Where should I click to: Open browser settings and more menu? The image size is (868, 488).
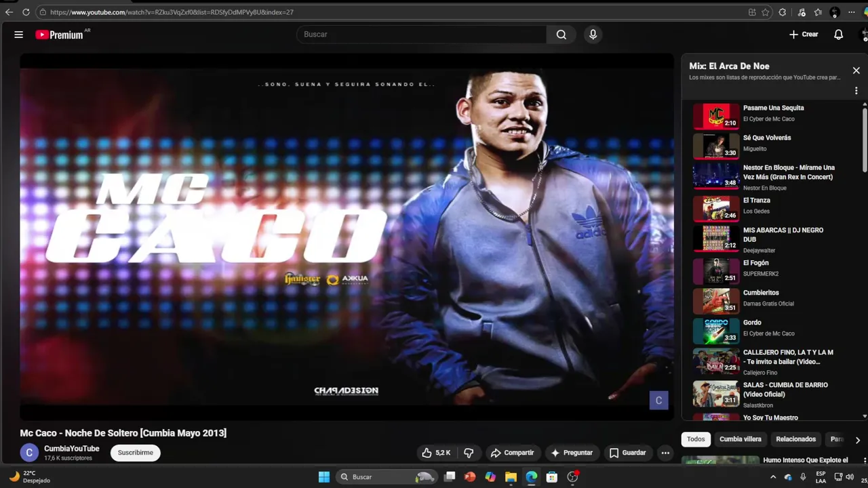pos(852,12)
